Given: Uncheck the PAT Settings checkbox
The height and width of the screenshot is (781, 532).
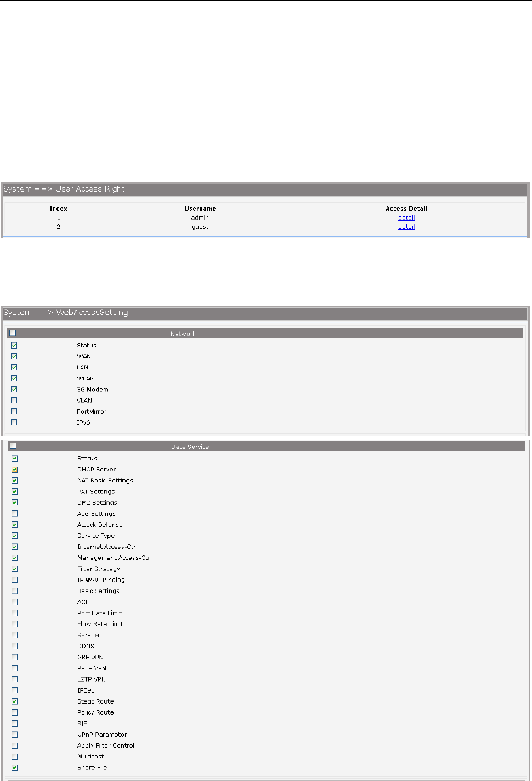Looking at the screenshot, I should coord(15,491).
